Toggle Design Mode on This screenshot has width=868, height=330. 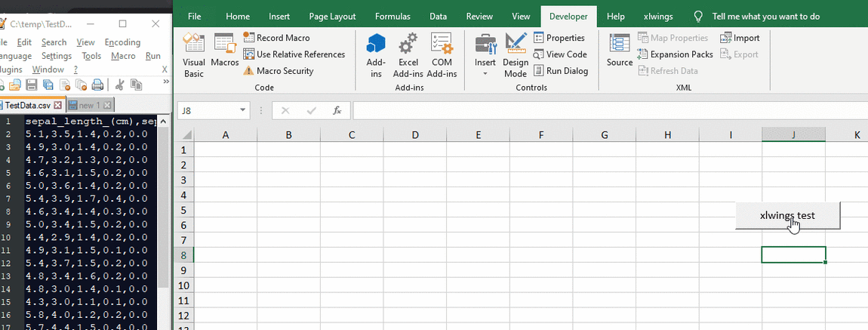516,55
